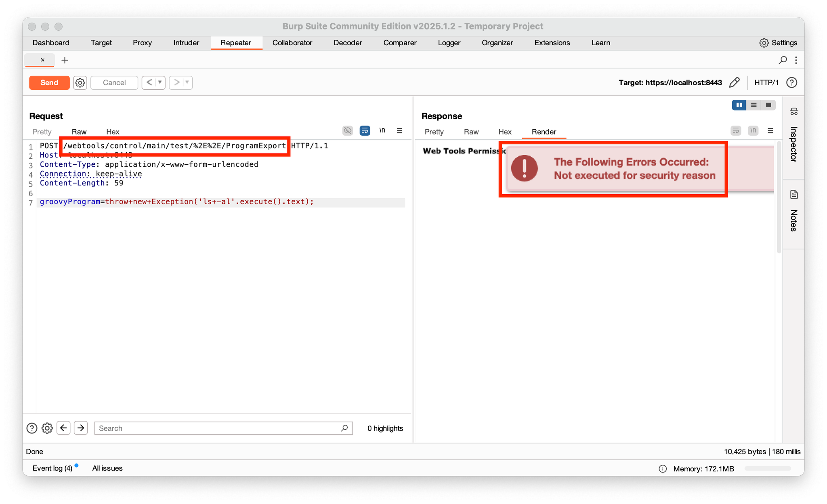
Task: Open Event log (4)
Action: pyautogui.click(x=52, y=468)
